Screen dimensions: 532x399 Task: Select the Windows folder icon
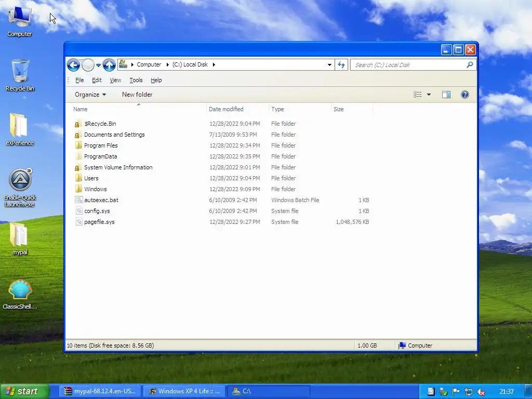click(x=78, y=189)
